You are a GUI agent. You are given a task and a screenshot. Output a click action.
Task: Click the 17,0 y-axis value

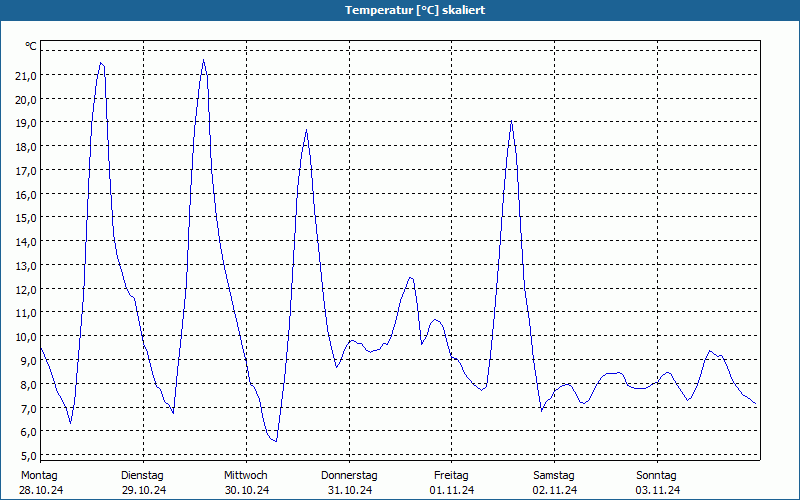pyautogui.click(x=26, y=171)
